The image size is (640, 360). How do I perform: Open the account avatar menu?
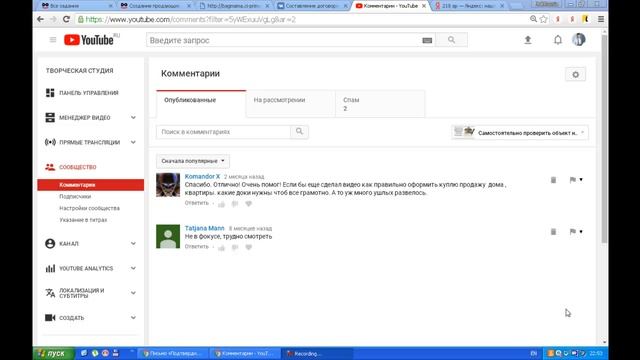pyautogui.click(x=578, y=40)
